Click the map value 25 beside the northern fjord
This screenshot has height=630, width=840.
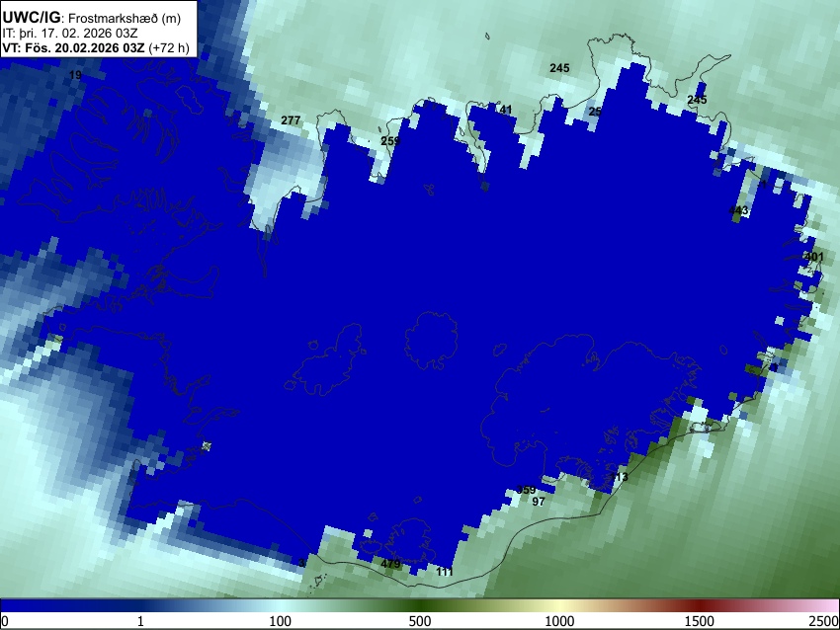point(595,112)
